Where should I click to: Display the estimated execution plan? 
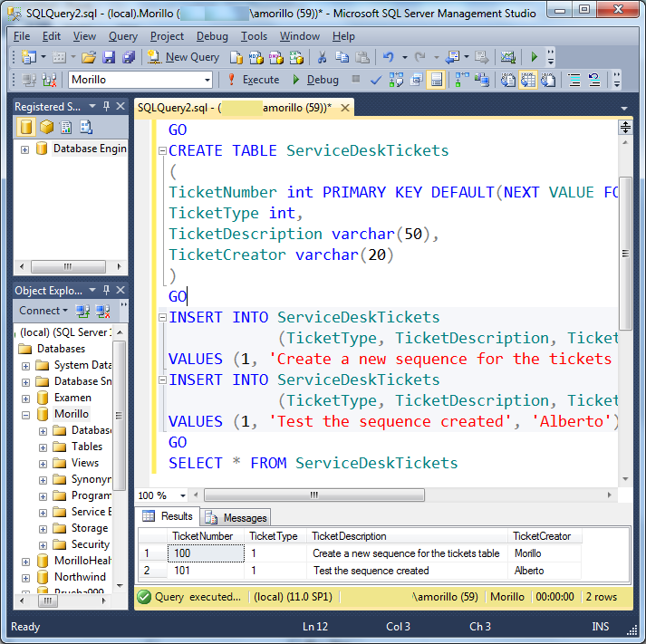396,80
